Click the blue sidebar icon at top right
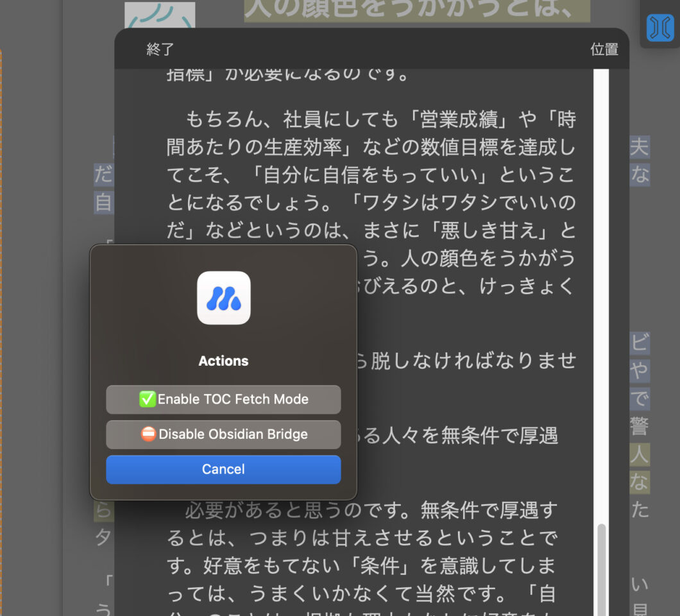The height and width of the screenshot is (616, 680). click(x=660, y=28)
